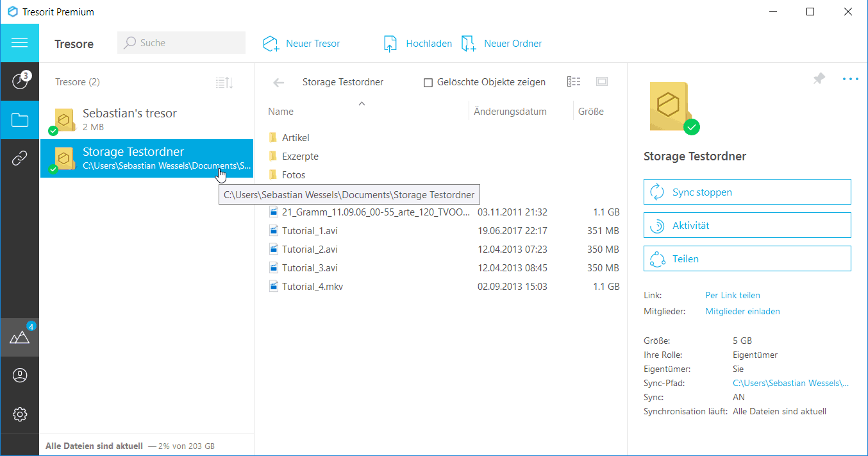
Task: Click the Per Link teilen link
Action: point(732,295)
